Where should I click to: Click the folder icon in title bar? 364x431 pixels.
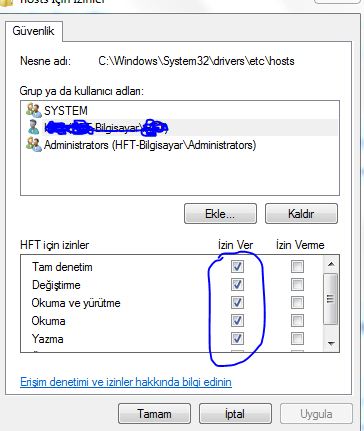[x=7, y=2]
